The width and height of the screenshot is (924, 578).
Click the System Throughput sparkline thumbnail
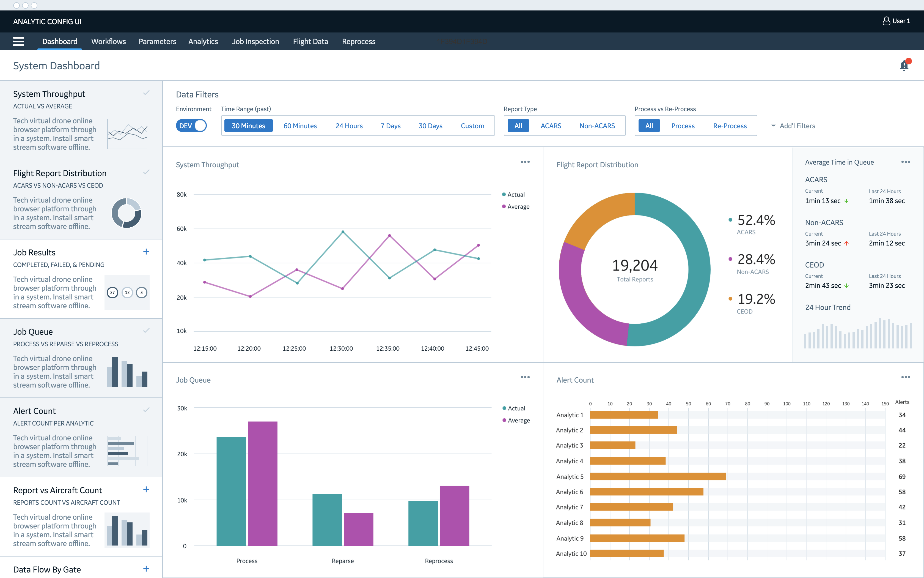point(128,134)
